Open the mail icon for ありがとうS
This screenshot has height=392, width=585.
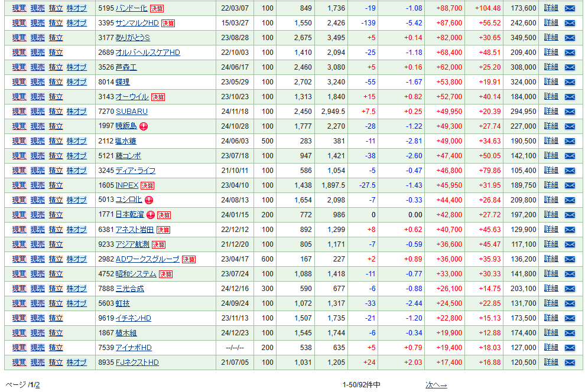(x=570, y=38)
